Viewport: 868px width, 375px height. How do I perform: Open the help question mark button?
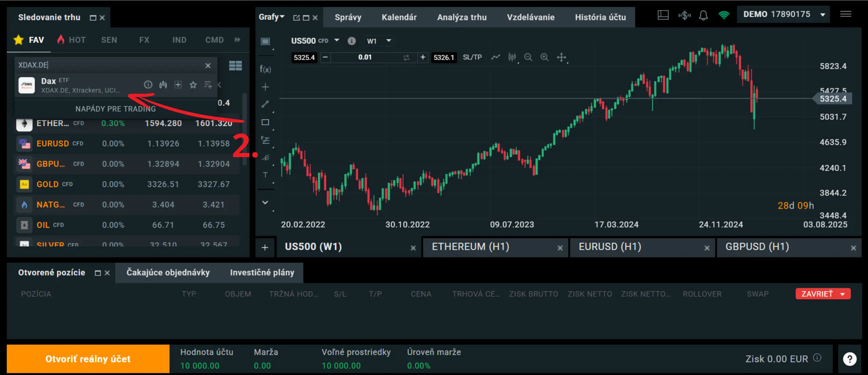849,359
